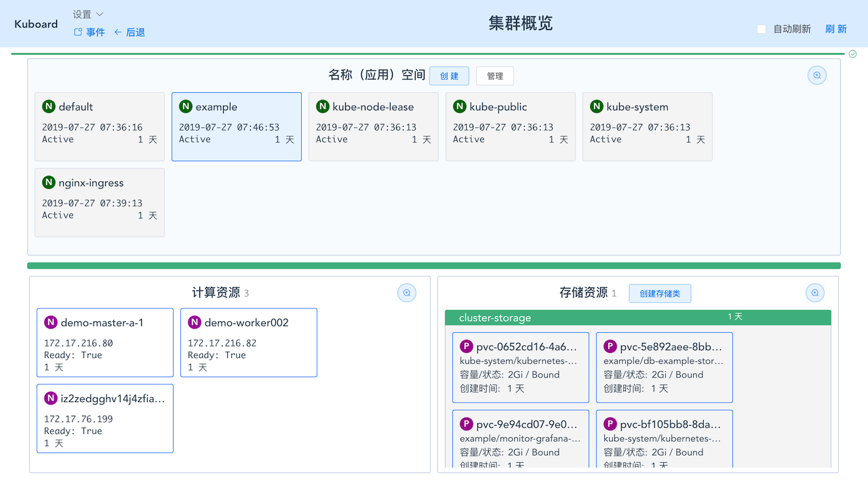The image size is (868, 488).
Task: Click the 创建 button to create namespace
Action: click(449, 75)
